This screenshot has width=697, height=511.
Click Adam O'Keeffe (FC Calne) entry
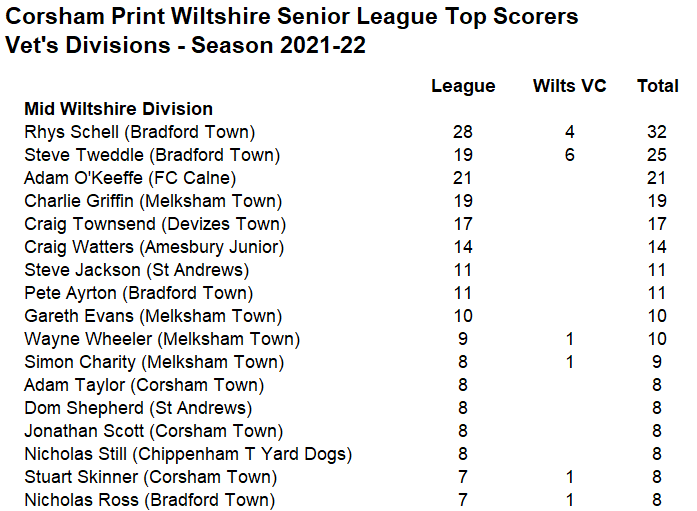point(130,178)
